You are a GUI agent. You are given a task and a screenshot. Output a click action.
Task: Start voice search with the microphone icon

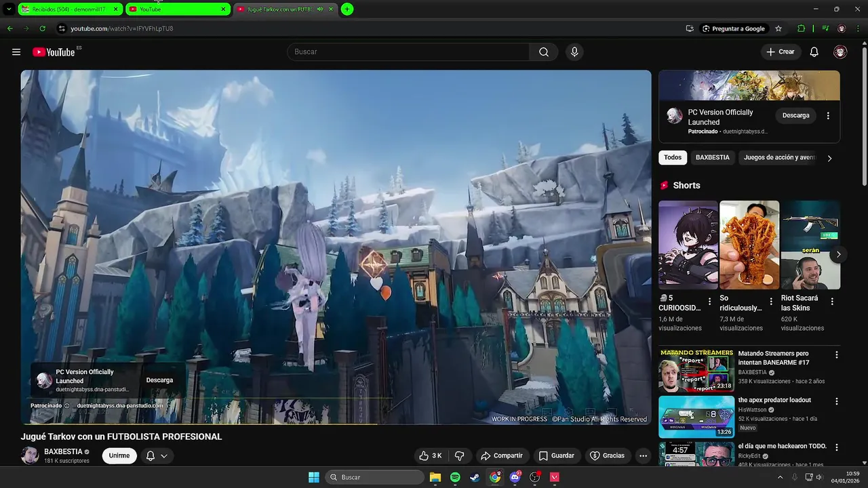tap(574, 52)
